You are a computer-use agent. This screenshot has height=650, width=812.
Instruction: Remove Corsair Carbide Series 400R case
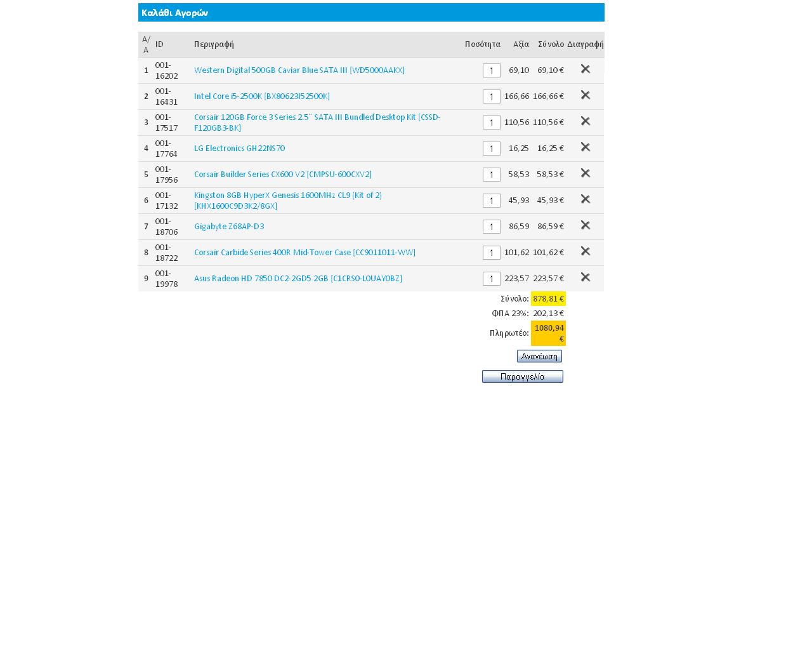(586, 251)
